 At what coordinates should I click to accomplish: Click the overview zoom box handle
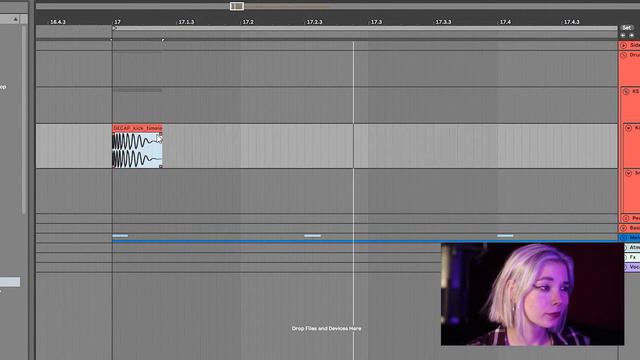tap(237, 6)
